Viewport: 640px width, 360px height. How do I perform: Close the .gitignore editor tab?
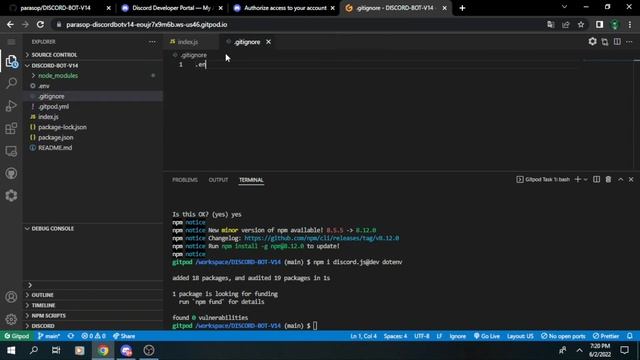click(268, 42)
